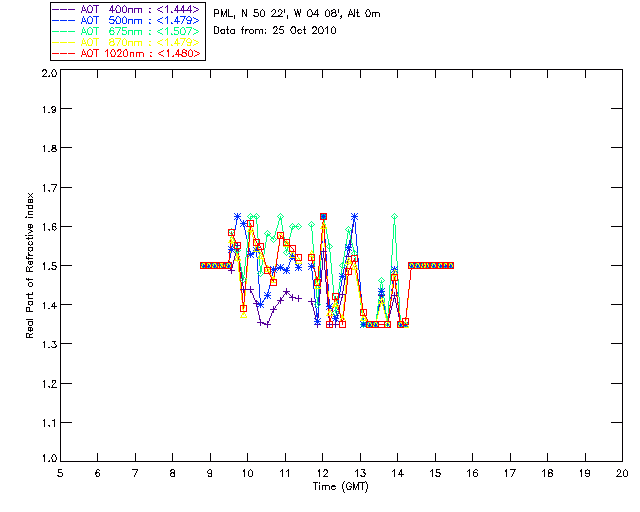Screen dimensions: 640x512
Task: Click x-axis hour label 18
Action: (x=548, y=473)
